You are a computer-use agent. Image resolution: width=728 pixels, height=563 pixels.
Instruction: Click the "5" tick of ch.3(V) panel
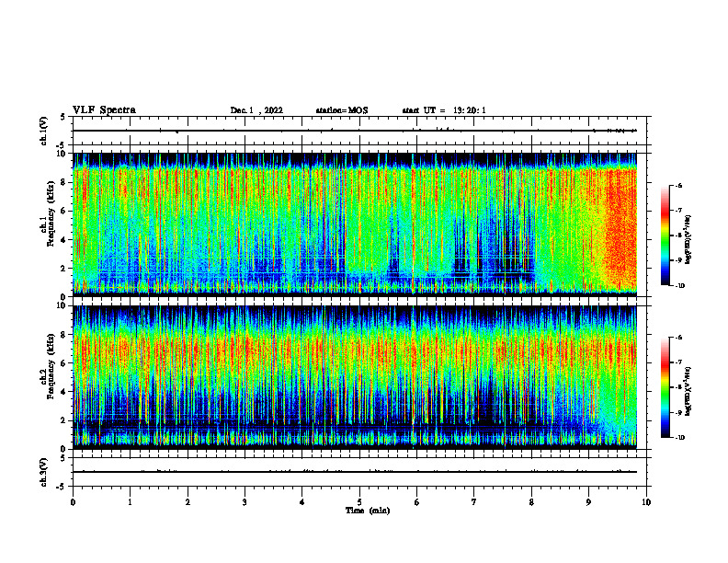click(64, 458)
